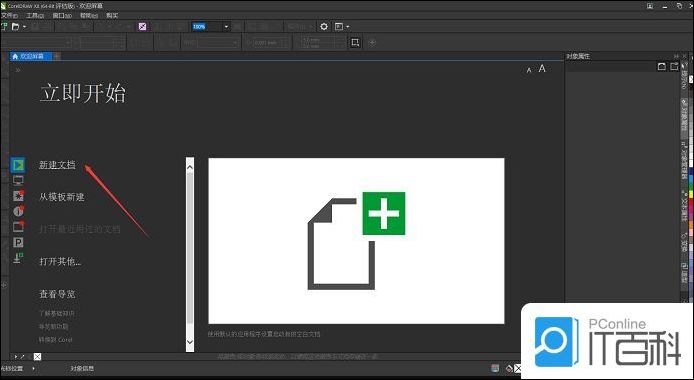Select the P product sidebar icon
Viewport: 694px width, 380px height.
tap(18, 242)
